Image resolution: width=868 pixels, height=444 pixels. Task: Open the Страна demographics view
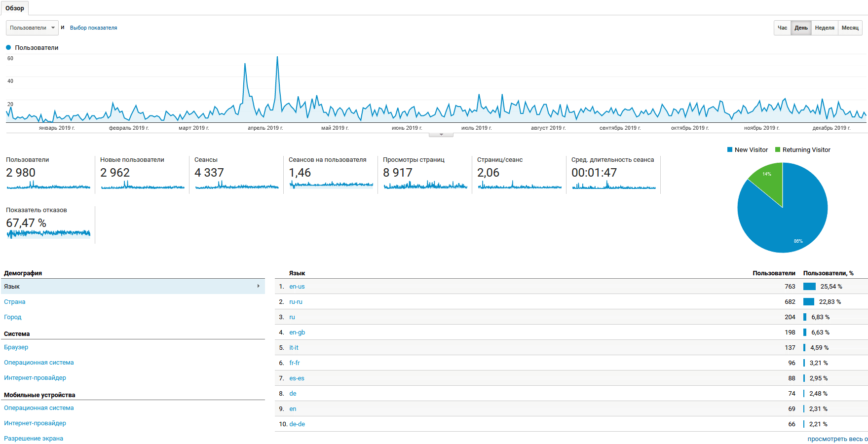15,301
